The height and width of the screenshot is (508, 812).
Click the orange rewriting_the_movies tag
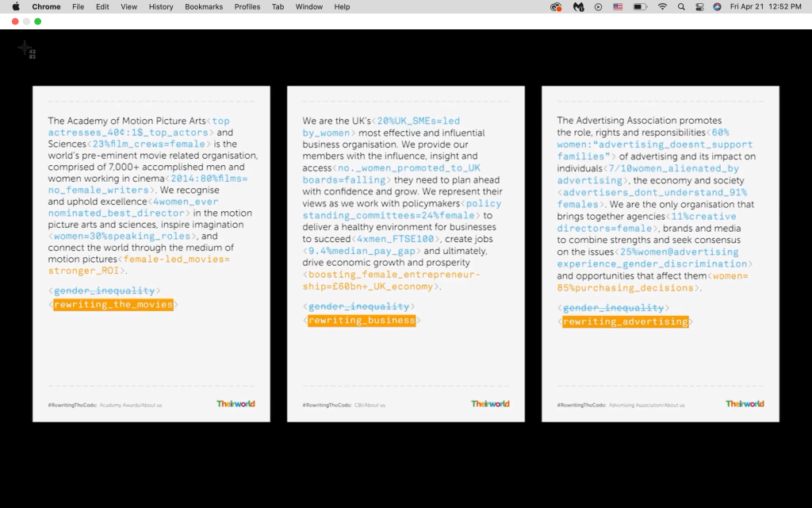(113, 305)
